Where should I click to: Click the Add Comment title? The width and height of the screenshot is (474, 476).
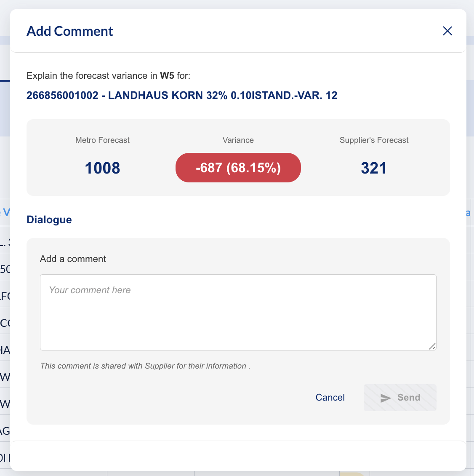[70, 31]
